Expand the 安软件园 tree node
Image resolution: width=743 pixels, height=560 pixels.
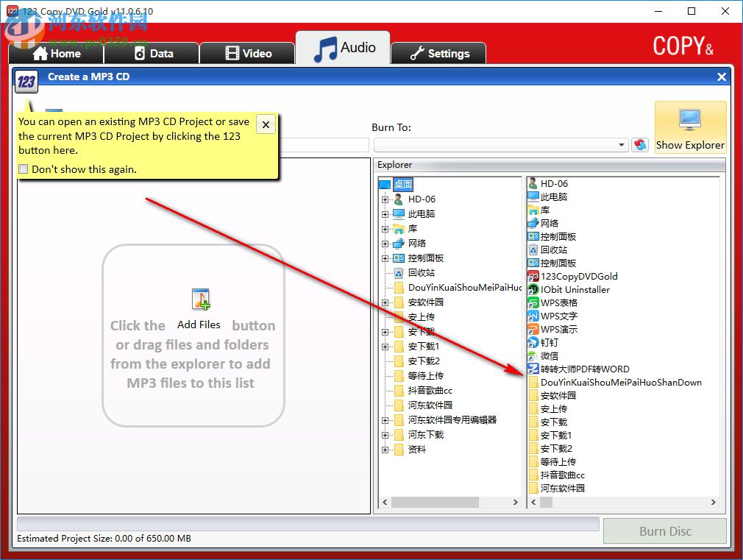point(385,302)
